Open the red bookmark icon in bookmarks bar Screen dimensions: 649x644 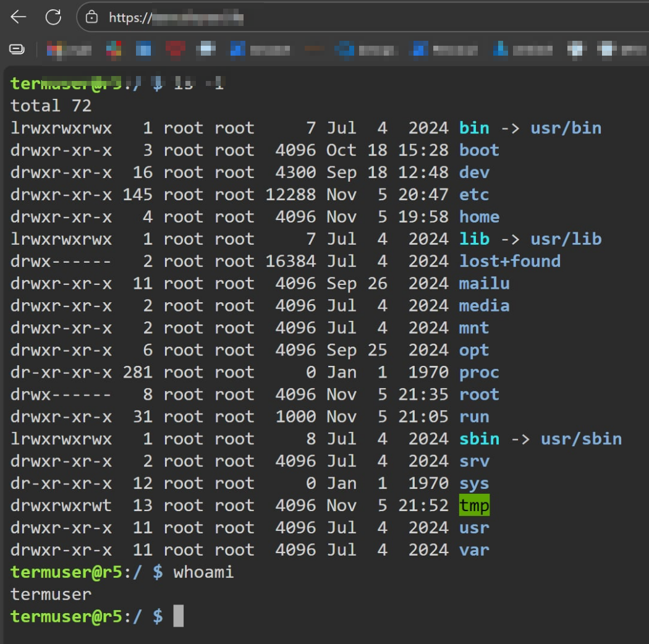click(176, 49)
